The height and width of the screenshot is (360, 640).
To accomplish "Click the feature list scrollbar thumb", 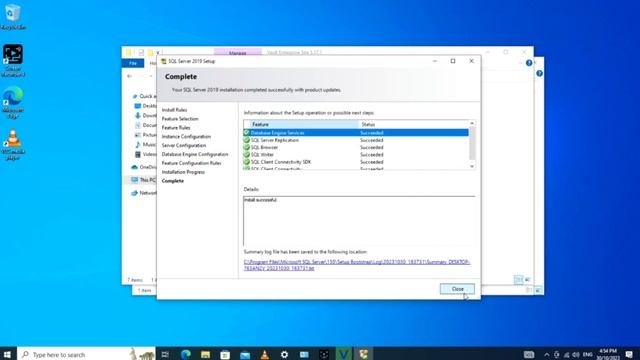I will pyautogui.click(x=472, y=143).
